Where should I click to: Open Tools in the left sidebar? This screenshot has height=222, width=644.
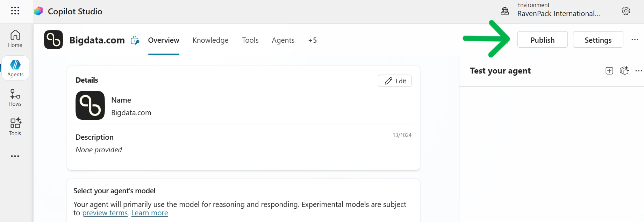[15, 127]
